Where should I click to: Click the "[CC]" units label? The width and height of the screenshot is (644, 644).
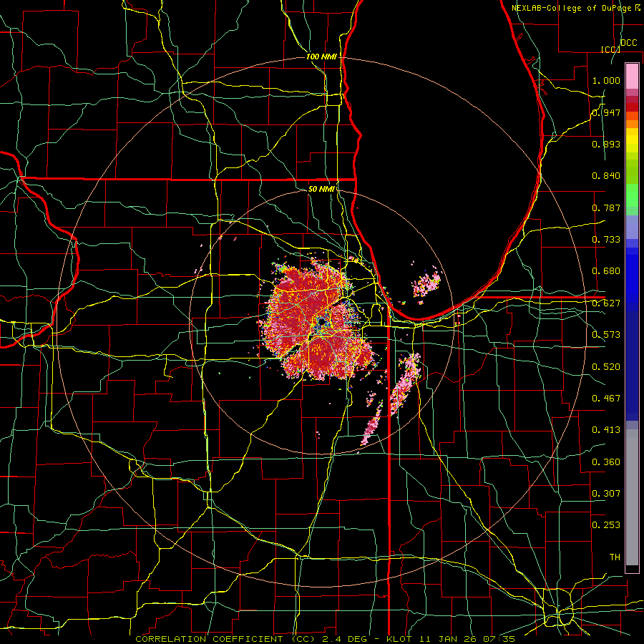point(610,49)
